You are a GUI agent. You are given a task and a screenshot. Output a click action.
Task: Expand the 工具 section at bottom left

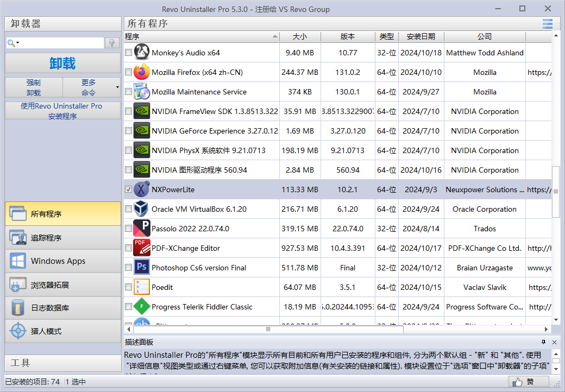coord(62,363)
